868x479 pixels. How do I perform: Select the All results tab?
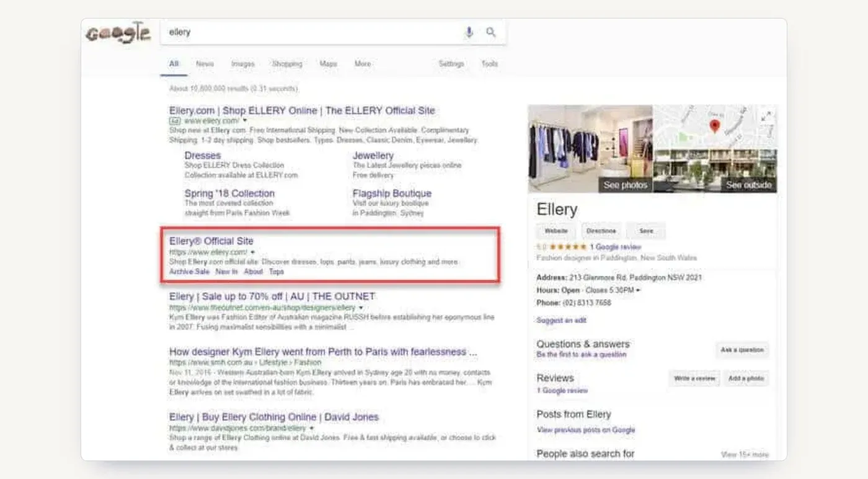(174, 64)
